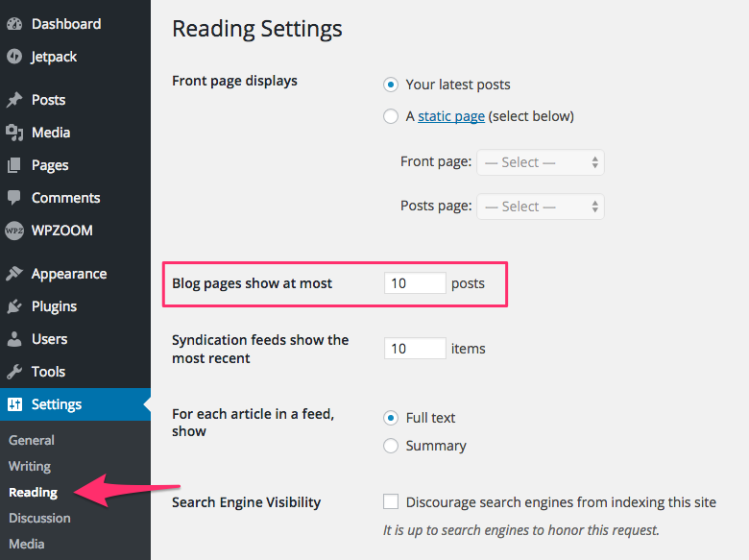
Task: Click the Plugins plug icon
Action: pos(14,306)
